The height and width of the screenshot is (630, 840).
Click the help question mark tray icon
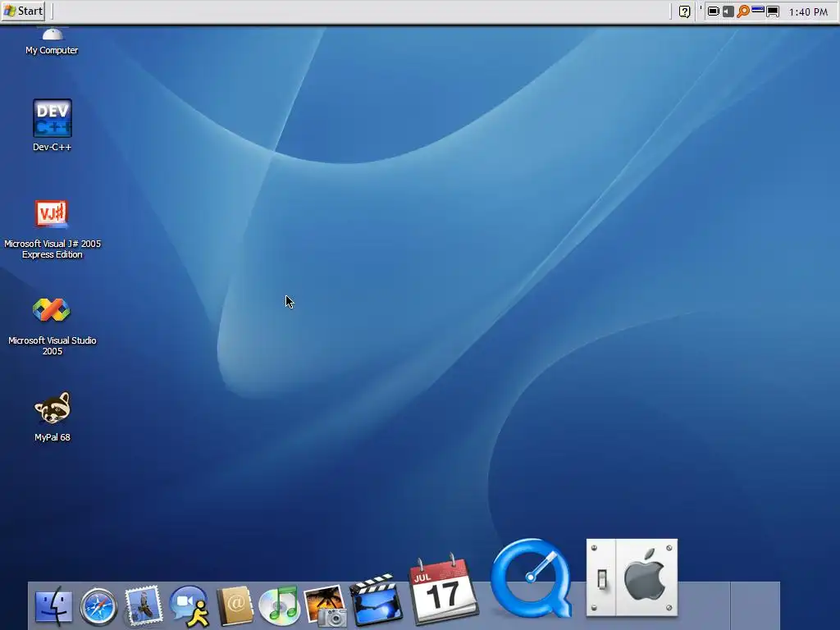click(685, 11)
